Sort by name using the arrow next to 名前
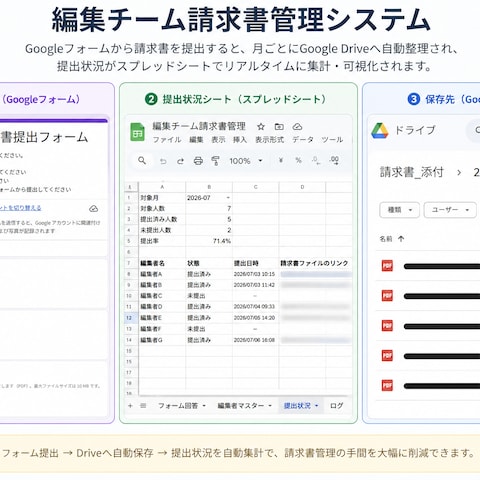Viewport: 480px width, 480px height. coord(401,239)
